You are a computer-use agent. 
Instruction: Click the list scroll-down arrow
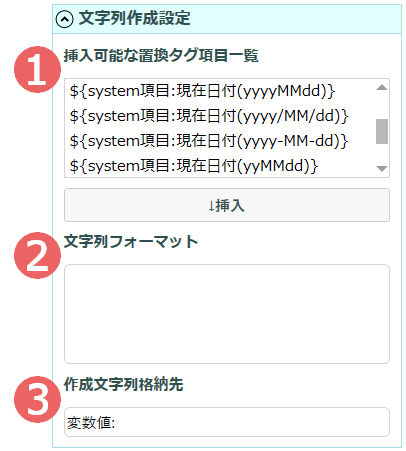click(x=382, y=169)
